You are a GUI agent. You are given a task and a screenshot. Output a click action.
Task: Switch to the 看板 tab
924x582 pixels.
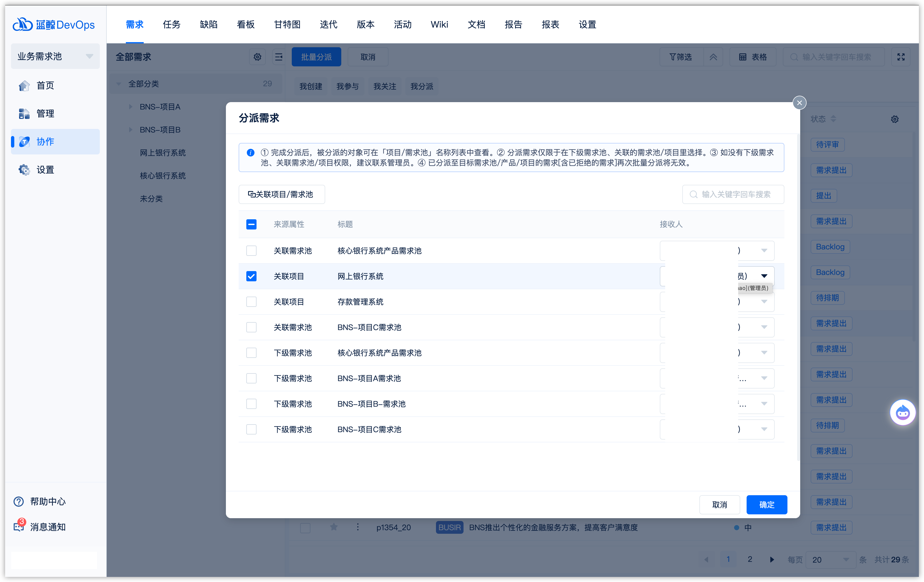click(x=246, y=25)
